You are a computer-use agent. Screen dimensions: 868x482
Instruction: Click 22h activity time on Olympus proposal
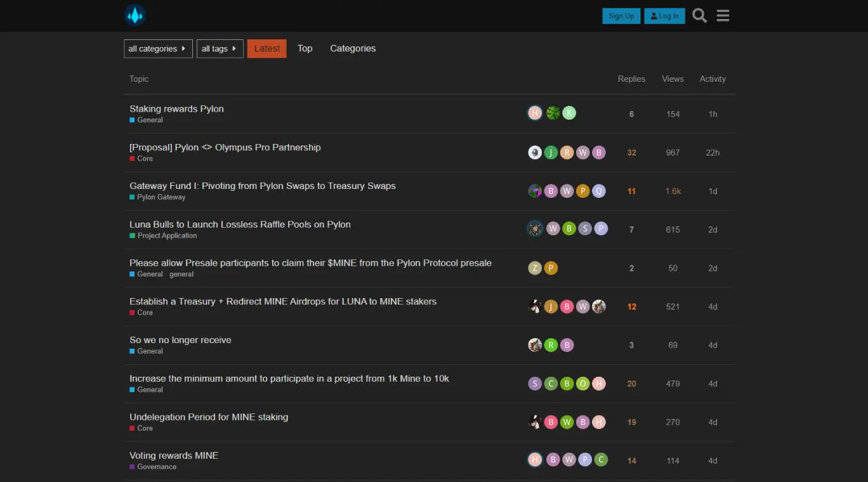click(x=713, y=153)
